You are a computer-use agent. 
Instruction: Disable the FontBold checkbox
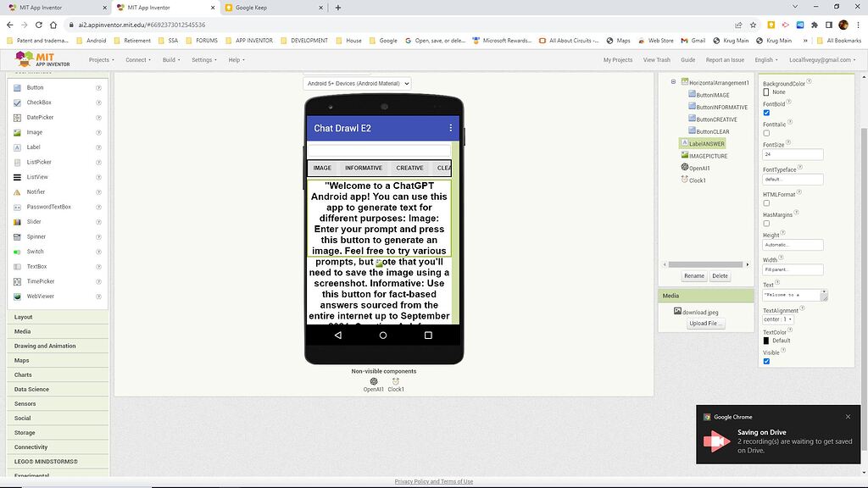766,114
